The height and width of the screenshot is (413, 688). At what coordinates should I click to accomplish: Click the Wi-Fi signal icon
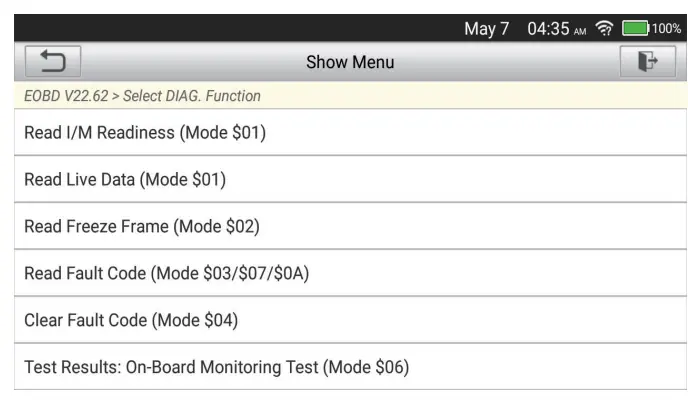[x=604, y=29]
